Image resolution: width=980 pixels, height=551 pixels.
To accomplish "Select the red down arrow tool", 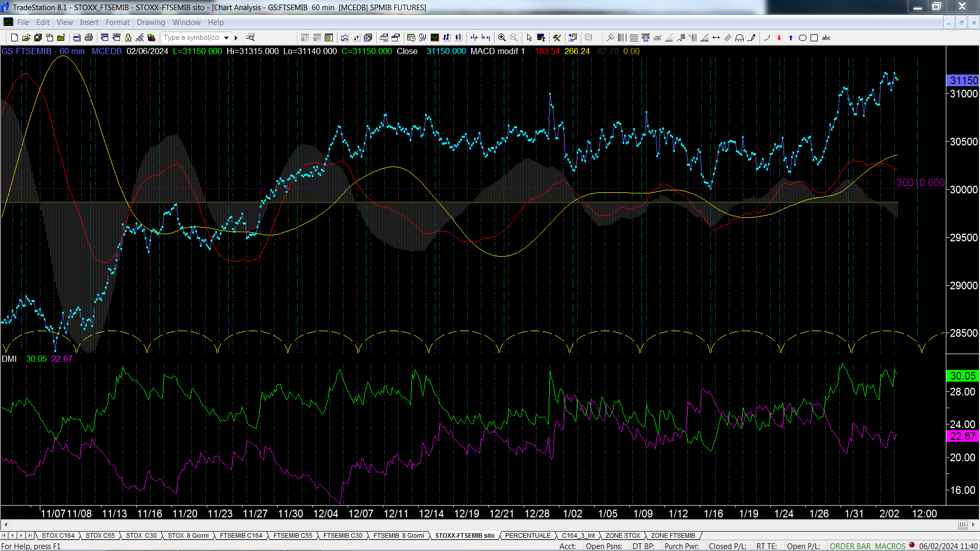I will click(x=779, y=38).
